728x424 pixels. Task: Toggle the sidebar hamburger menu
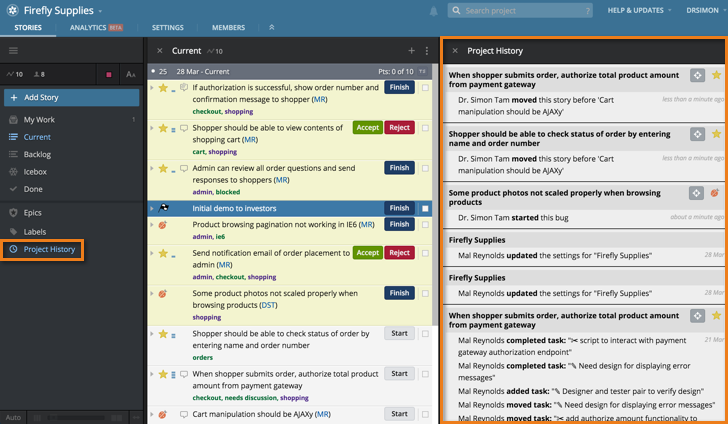tap(13, 50)
